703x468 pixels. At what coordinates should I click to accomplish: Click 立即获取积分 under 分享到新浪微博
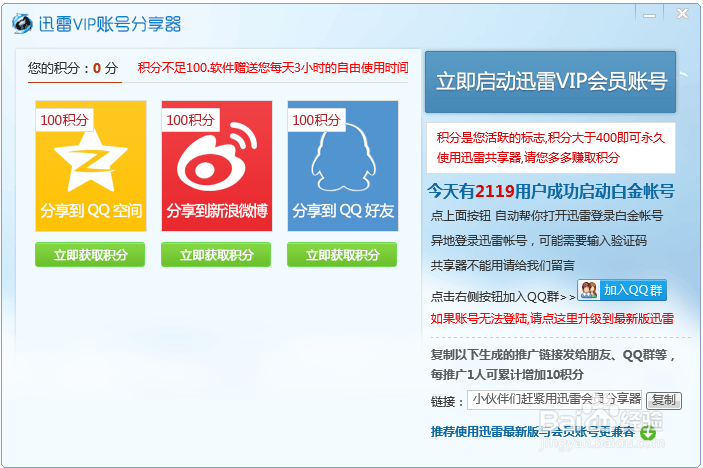click(216, 255)
